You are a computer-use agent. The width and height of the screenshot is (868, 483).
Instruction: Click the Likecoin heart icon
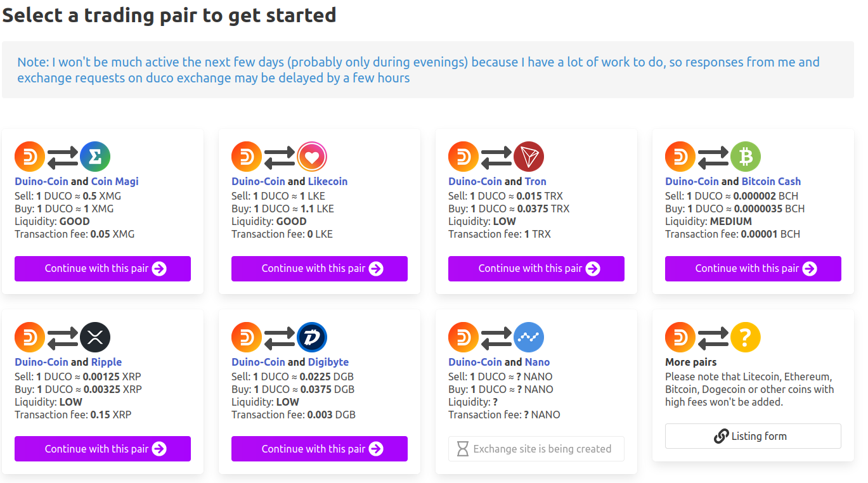pyautogui.click(x=312, y=157)
